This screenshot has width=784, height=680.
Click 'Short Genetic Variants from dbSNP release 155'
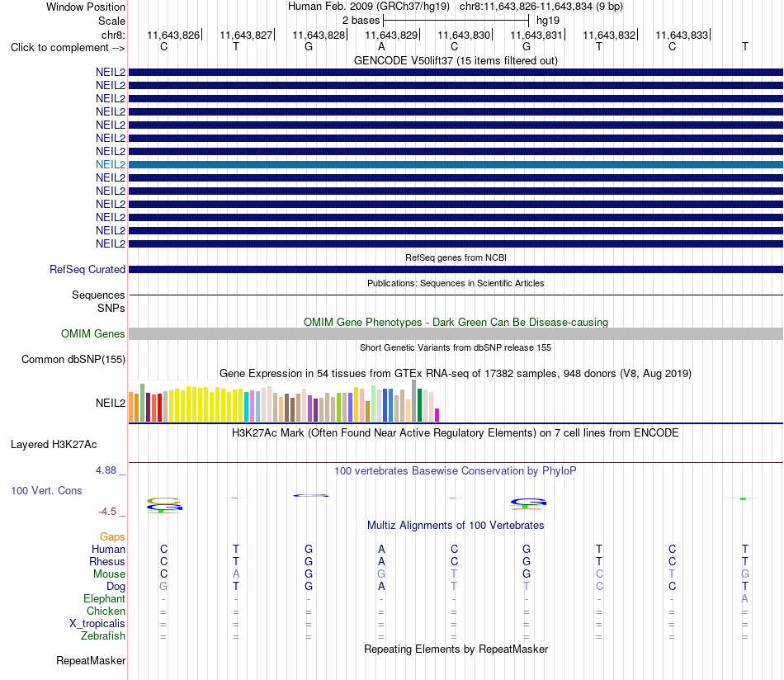point(456,347)
